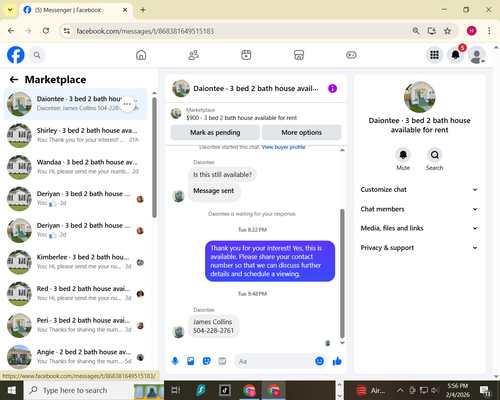Click the volume tray icon
Image resolution: width=500 pixels, height=400 pixels.
[434, 390]
